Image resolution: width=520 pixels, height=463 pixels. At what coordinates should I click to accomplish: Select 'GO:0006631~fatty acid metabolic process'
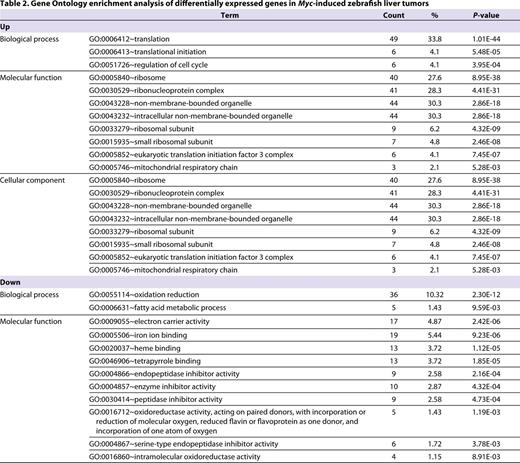coord(157,308)
